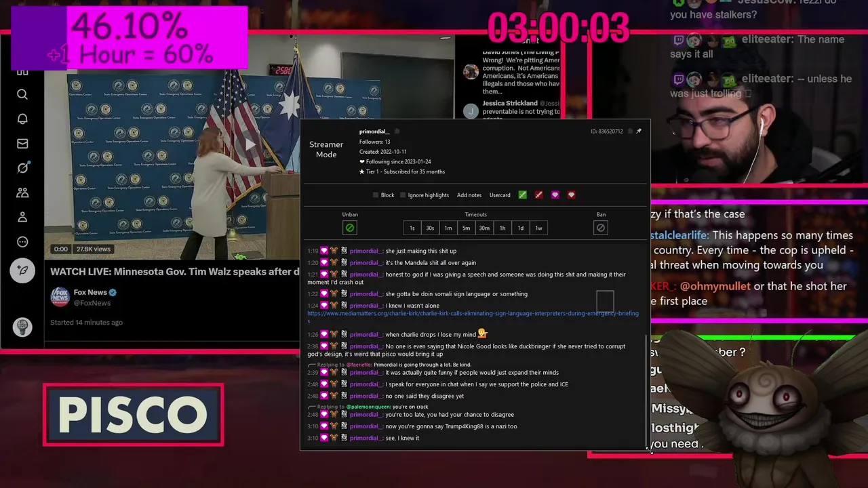Click Add notes in usercard
Screen dimensions: 868x488
click(469, 195)
